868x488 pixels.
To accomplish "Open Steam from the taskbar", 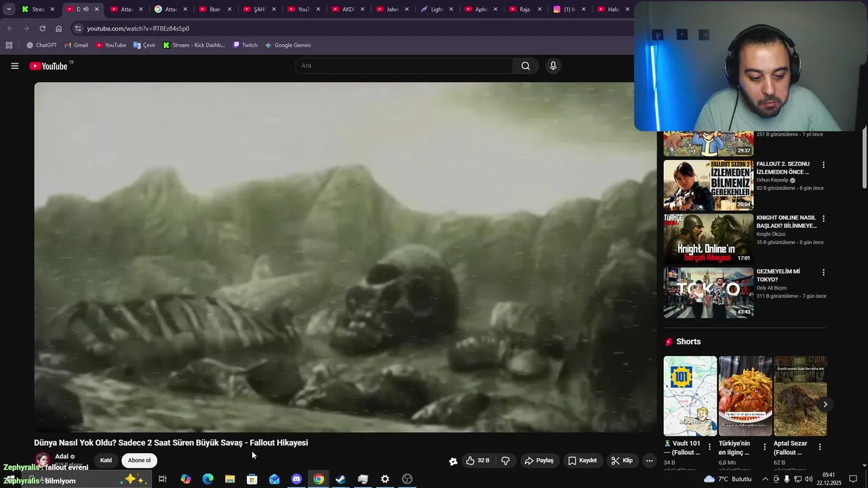I will pos(340,479).
